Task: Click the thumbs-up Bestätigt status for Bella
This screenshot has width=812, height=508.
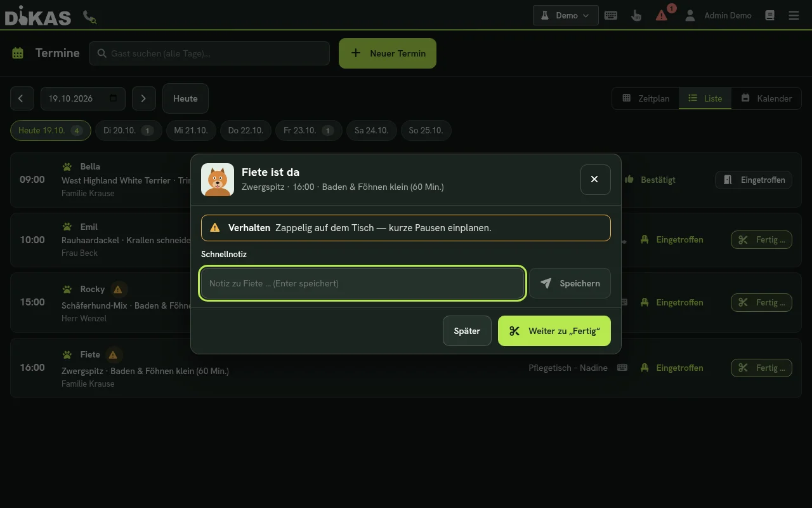Action: (x=650, y=180)
